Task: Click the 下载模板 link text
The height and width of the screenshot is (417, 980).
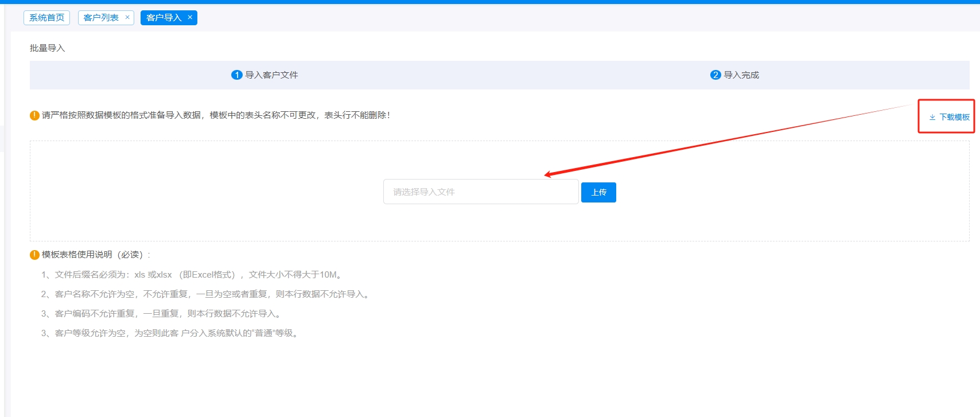Action: click(x=954, y=117)
